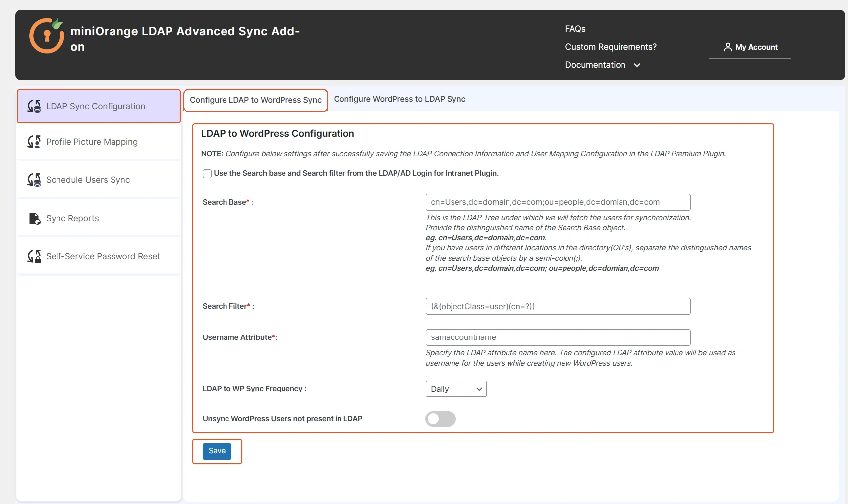848x504 pixels.
Task: Go to My Account
Action: pos(750,47)
